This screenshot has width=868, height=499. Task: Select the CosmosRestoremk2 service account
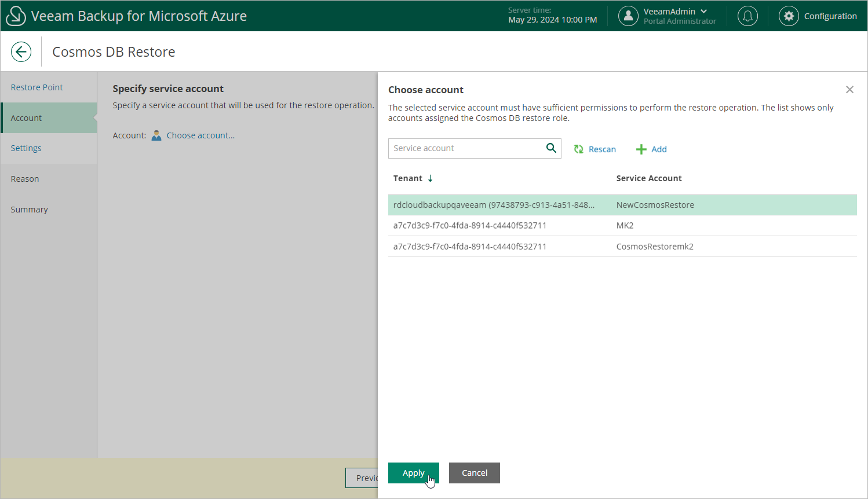tap(655, 247)
